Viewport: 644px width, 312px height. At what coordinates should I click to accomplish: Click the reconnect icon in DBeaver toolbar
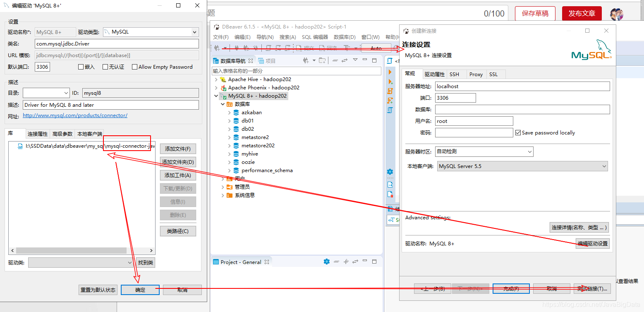(246, 48)
